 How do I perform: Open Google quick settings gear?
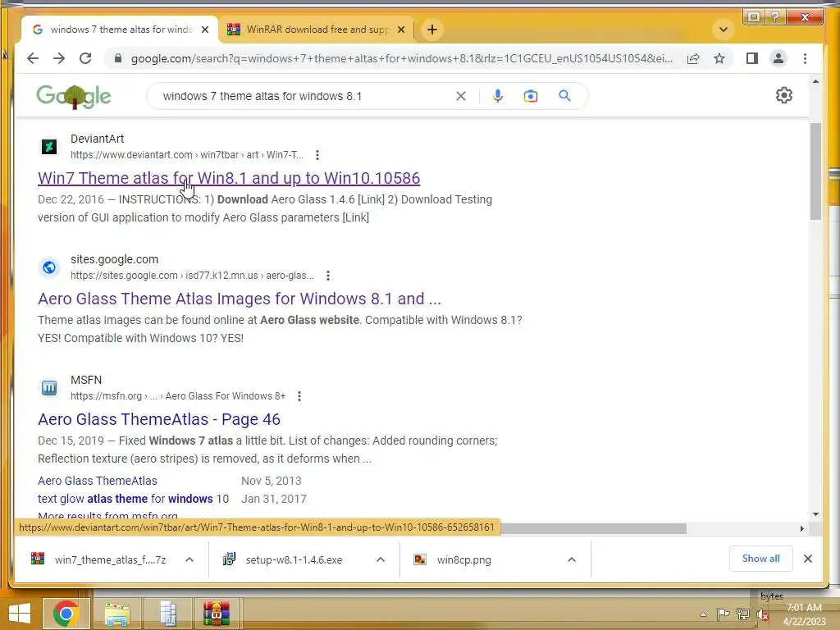pos(783,95)
